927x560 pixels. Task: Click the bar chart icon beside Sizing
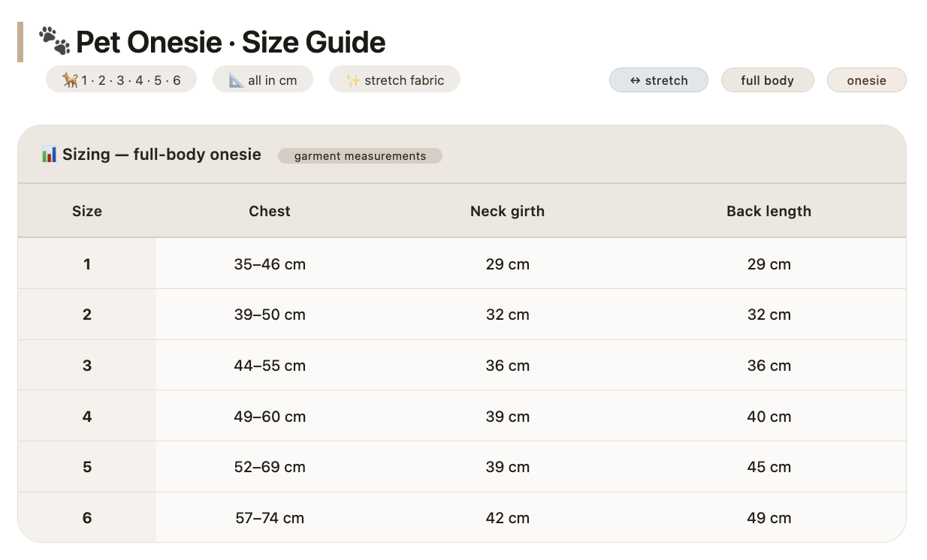click(49, 155)
